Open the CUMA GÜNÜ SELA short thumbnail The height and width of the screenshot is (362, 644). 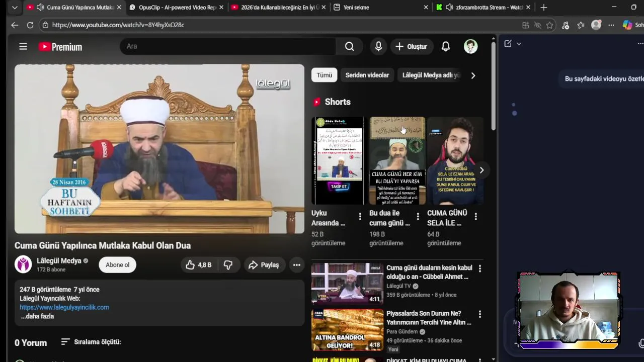[455, 161]
